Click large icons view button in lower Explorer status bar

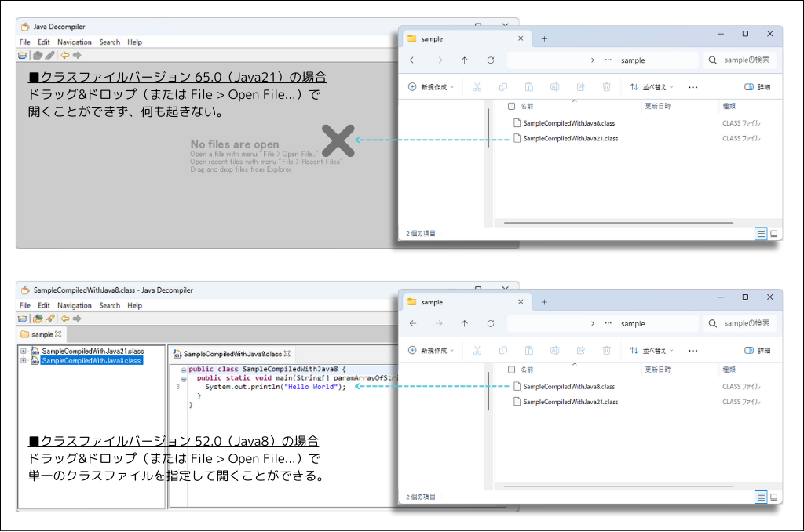coord(773,497)
